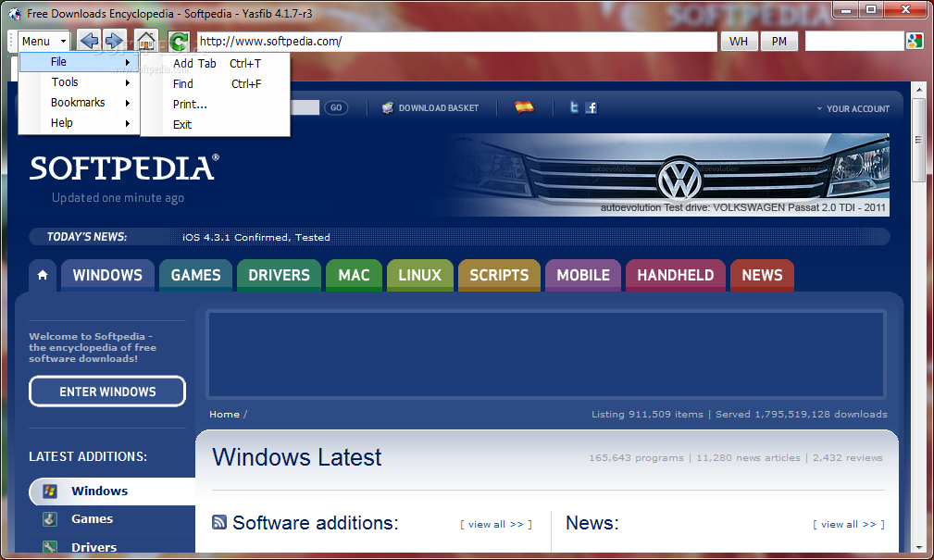This screenshot has width=934, height=560.
Task: Switch to the LINUX tab
Action: (x=420, y=275)
